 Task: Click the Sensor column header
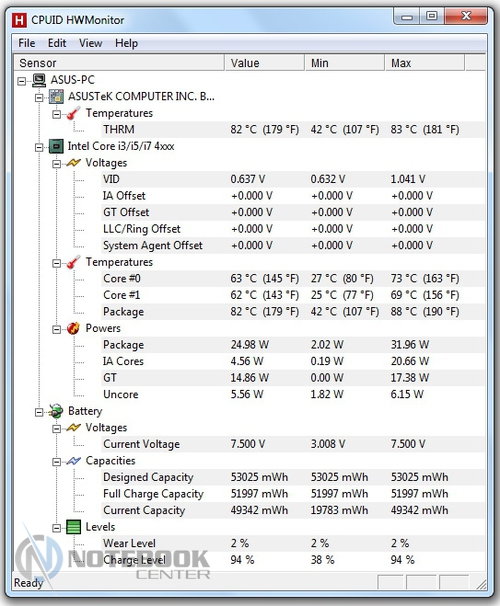(x=119, y=63)
